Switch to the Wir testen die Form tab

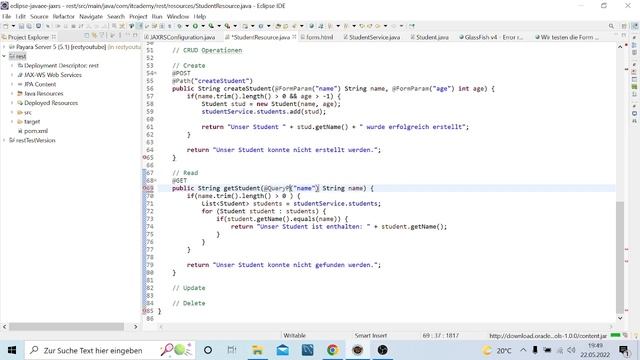click(x=567, y=37)
